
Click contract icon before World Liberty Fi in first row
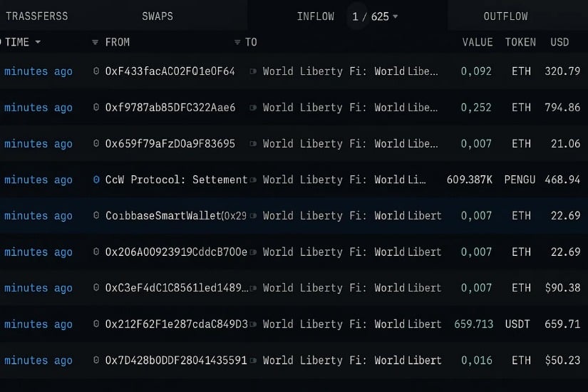coord(253,71)
